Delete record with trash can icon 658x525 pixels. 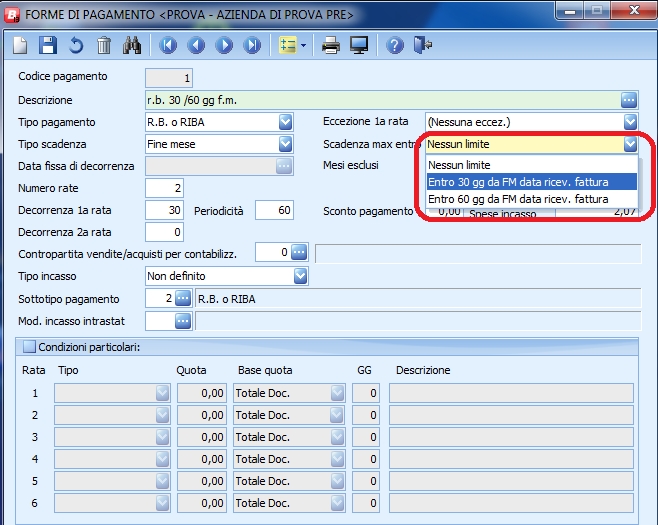pos(104,45)
